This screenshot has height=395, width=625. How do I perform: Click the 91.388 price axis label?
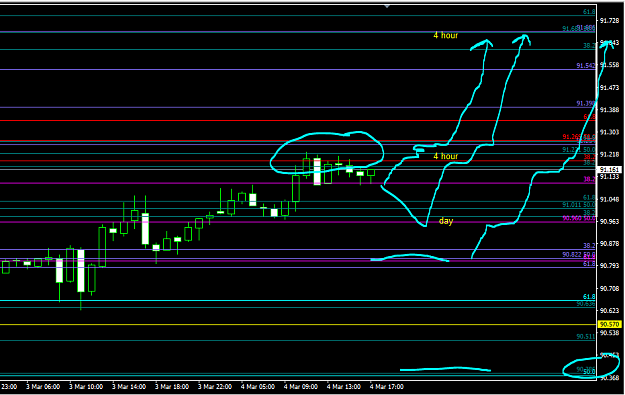(609, 110)
